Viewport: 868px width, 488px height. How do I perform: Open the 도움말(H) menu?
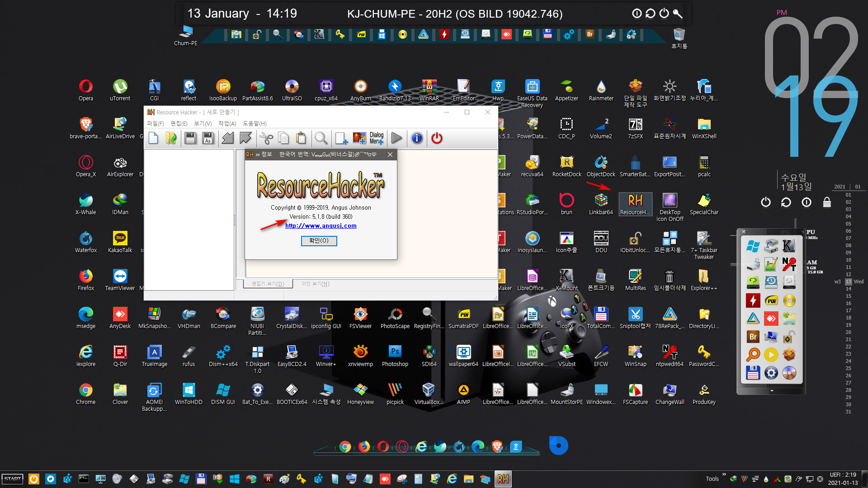(255, 123)
